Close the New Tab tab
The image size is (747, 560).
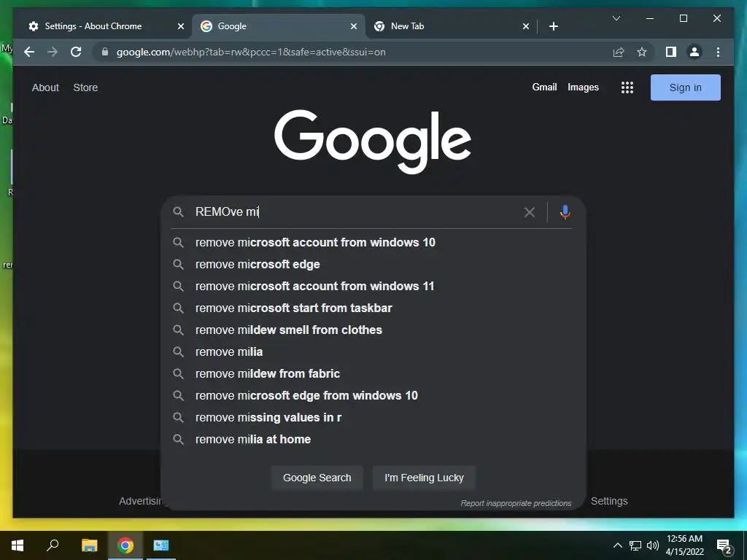(x=525, y=26)
